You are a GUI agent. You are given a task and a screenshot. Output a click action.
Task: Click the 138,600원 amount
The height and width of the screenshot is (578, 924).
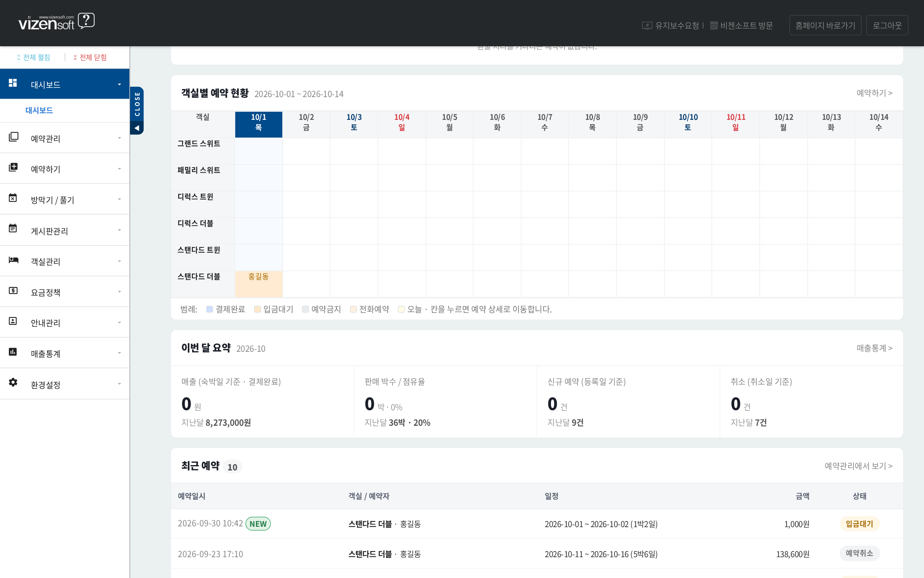tap(793, 554)
